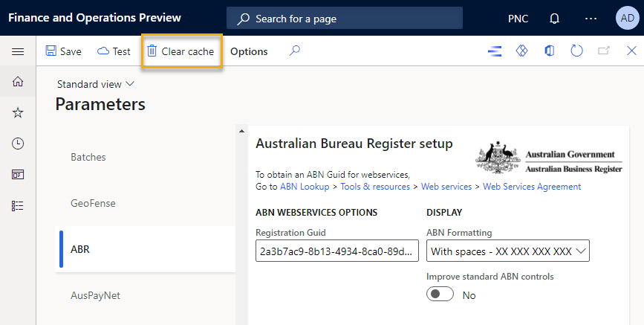The height and width of the screenshot is (325, 644).
Task: Open Workspaces icon in sidebar
Action: 18,175
